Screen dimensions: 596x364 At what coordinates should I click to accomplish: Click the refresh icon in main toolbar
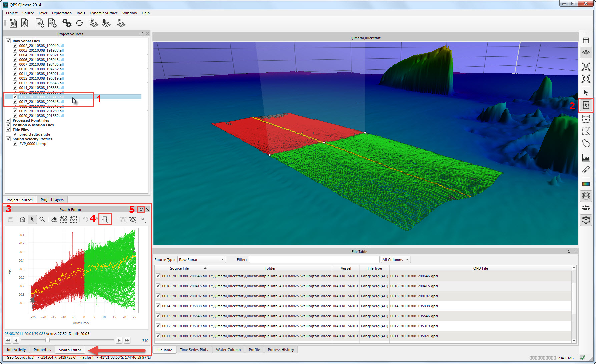point(79,23)
